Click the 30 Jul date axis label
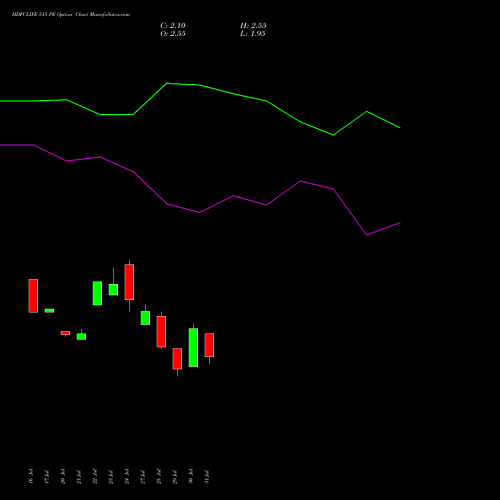The width and height of the screenshot is (500, 500). pyautogui.click(x=191, y=476)
